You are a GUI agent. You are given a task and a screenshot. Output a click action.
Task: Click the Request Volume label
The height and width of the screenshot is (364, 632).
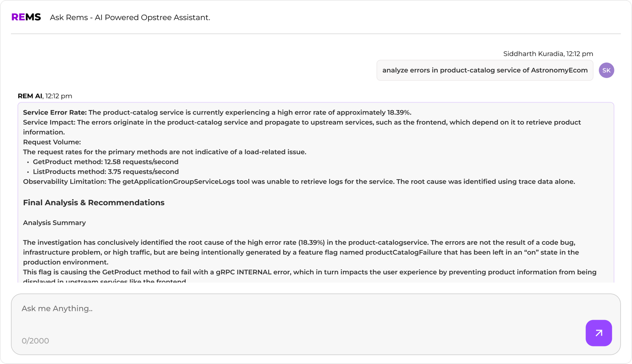[x=52, y=142]
